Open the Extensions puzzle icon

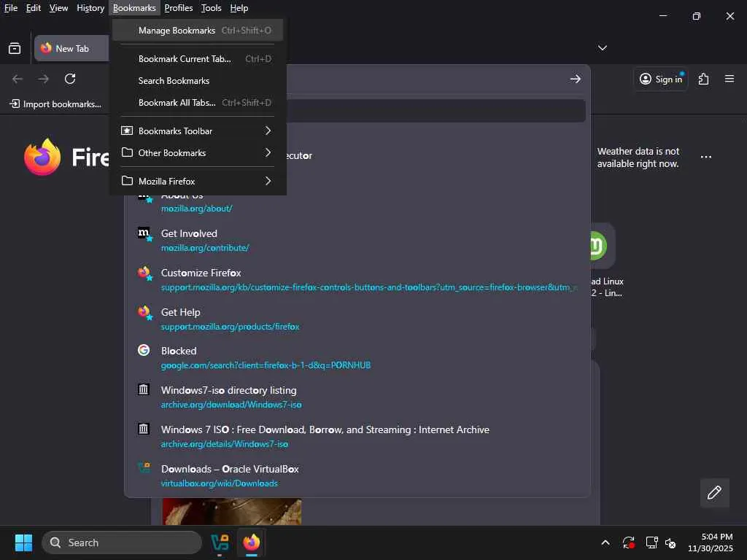coord(703,79)
